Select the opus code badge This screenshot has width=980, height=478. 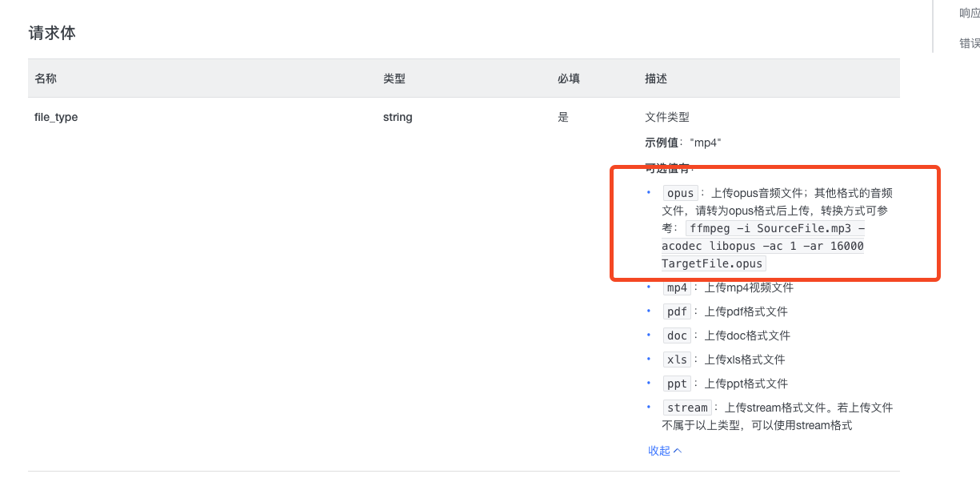coord(679,193)
